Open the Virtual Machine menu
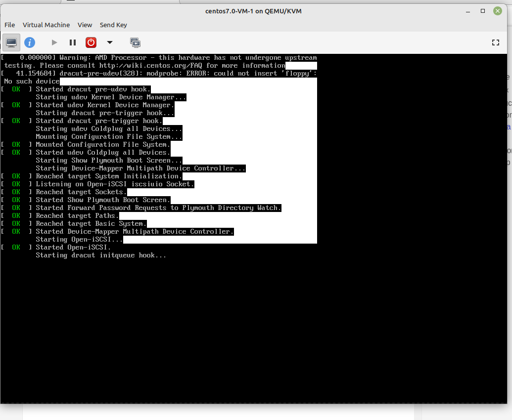Screen dimensions: 512x420 click(46, 25)
